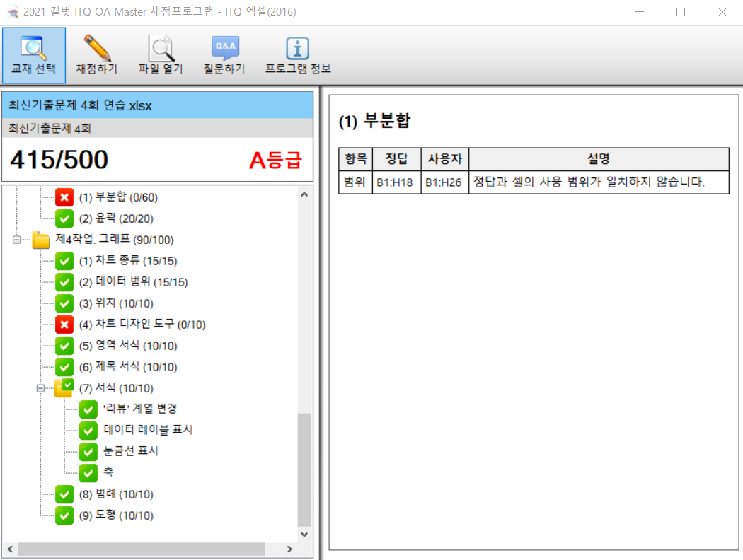The image size is (743, 560).
Task: Click green check icon next to 윤곽
Action: click(x=64, y=218)
